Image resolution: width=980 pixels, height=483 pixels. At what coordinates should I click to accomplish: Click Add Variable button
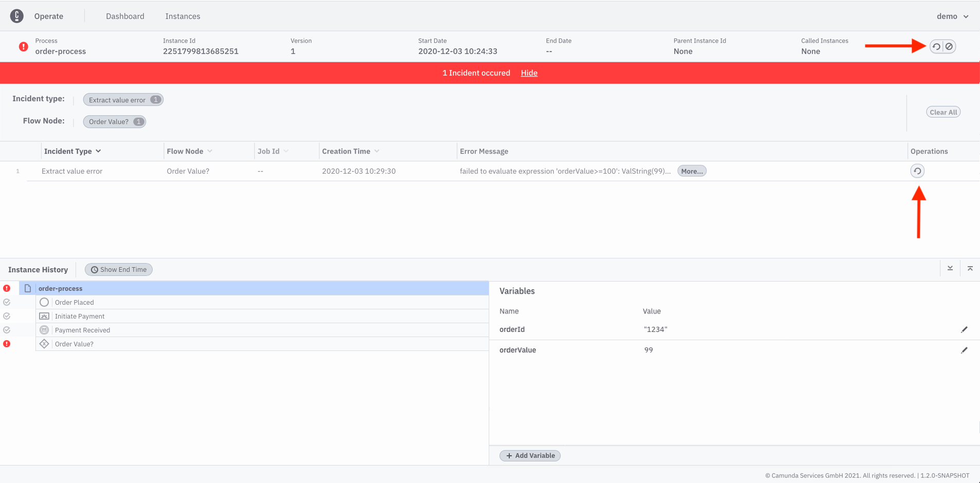(530, 456)
